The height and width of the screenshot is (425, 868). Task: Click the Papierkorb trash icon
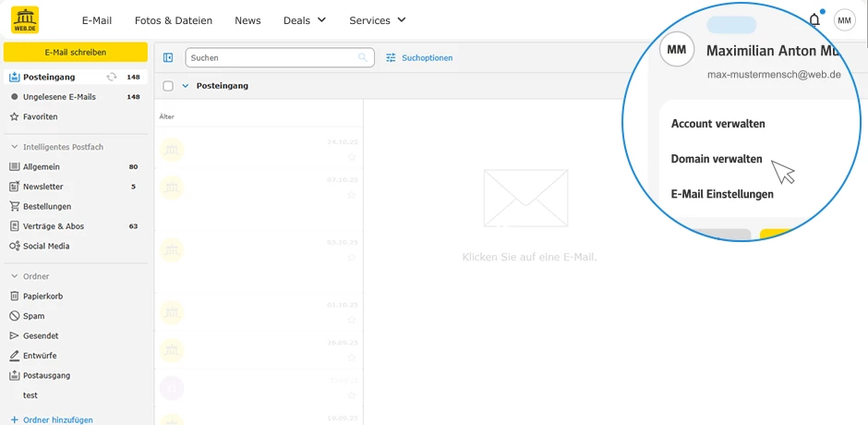tap(15, 296)
